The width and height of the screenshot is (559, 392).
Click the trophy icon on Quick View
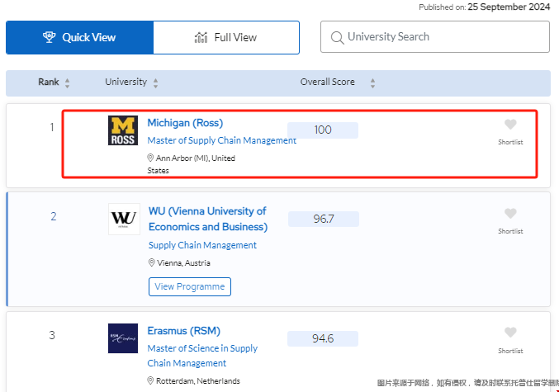click(x=50, y=37)
